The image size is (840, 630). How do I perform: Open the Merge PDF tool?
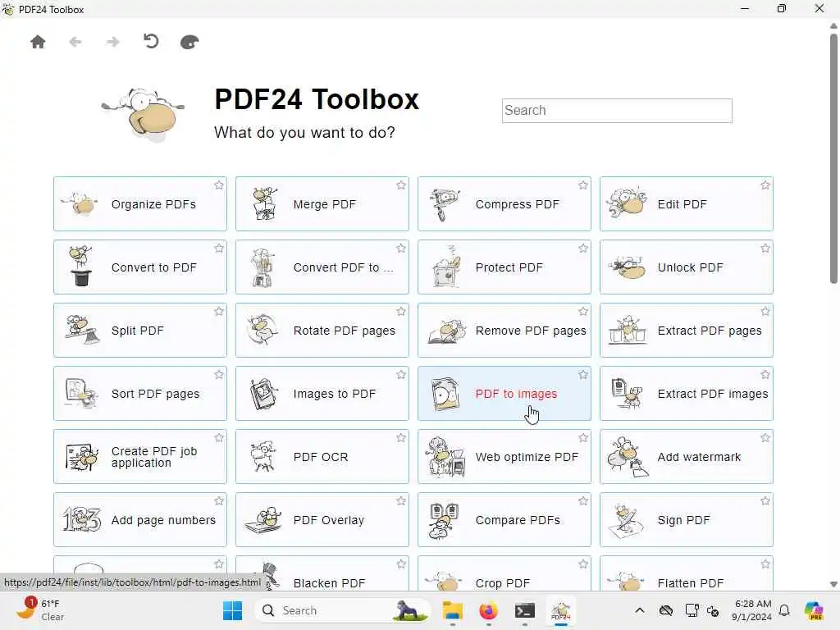(322, 204)
